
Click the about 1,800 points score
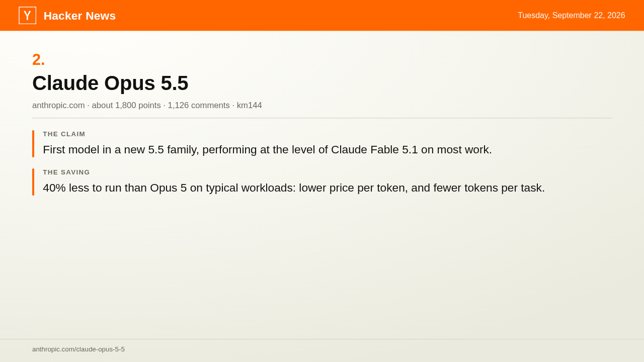click(x=126, y=106)
